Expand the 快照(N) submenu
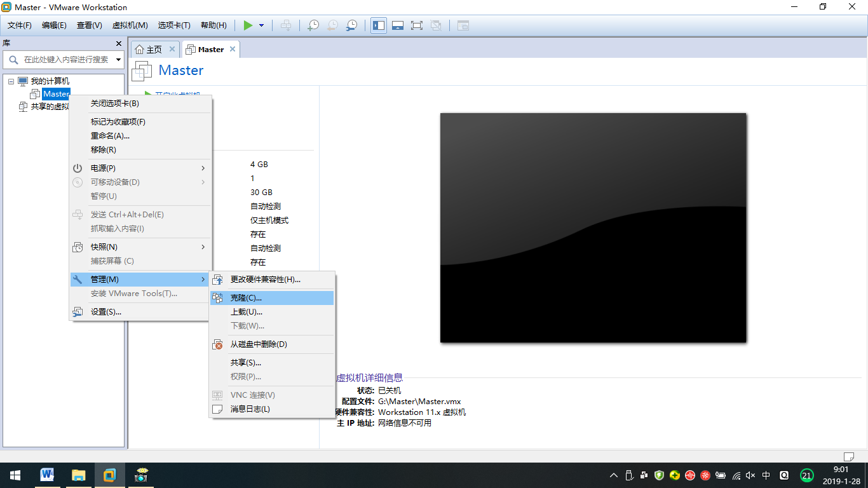868x488 pixels. point(140,247)
